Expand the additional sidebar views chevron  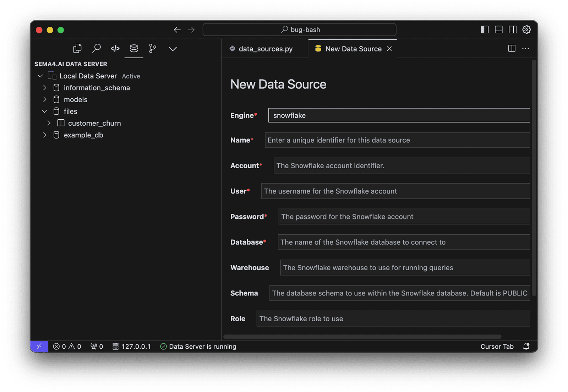click(x=173, y=48)
